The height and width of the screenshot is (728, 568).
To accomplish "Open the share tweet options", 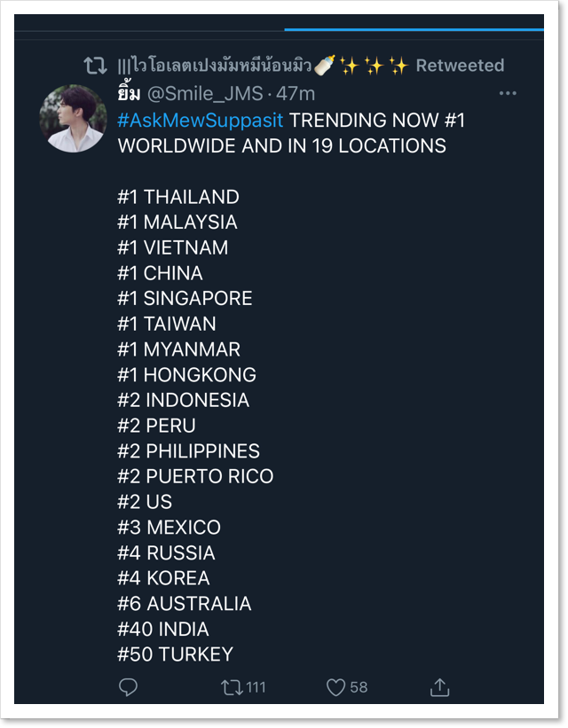I will [439, 687].
